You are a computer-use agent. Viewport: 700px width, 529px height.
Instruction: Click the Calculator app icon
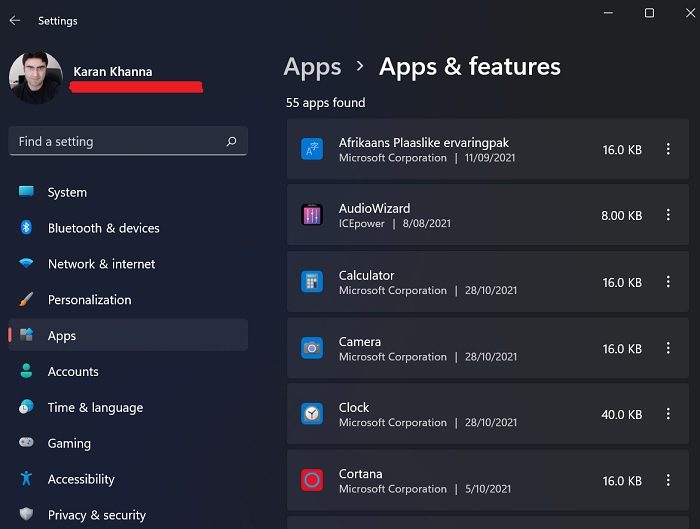click(x=312, y=282)
